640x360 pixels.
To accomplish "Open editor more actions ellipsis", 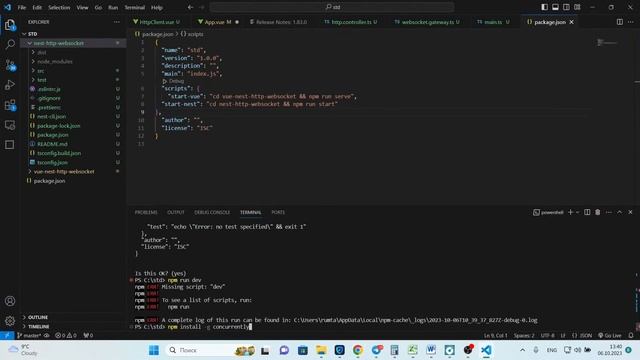I will coord(631,22).
